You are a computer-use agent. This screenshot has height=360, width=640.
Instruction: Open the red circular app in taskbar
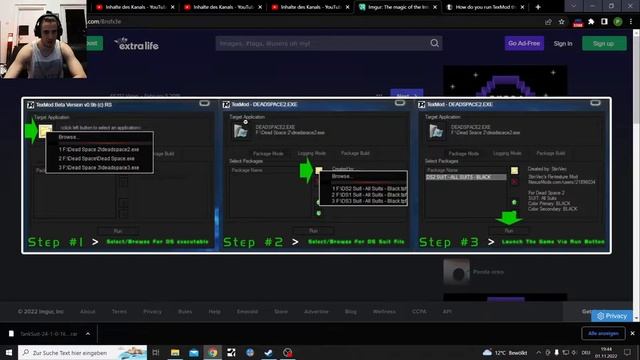pos(287,353)
